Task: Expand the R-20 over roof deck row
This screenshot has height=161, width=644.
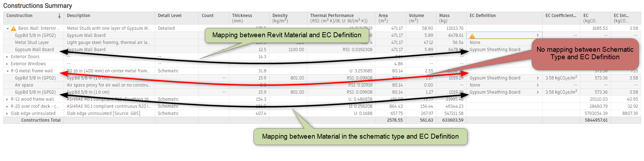Action: point(7,106)
